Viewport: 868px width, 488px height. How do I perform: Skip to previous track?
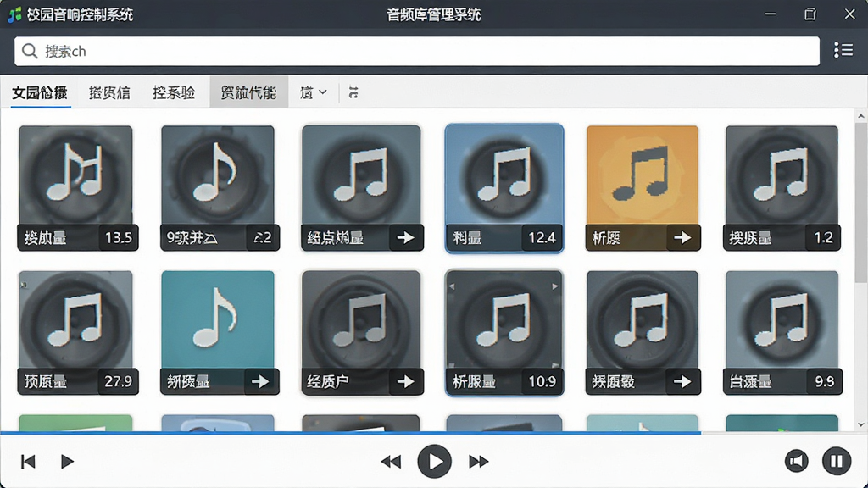point(28,462)
